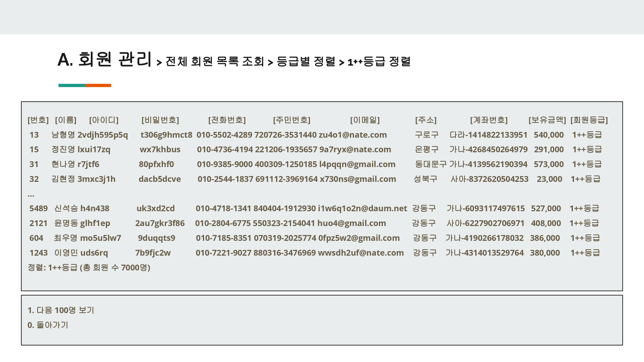Click phone number 010-7185-8351

(x=223, y=238)
